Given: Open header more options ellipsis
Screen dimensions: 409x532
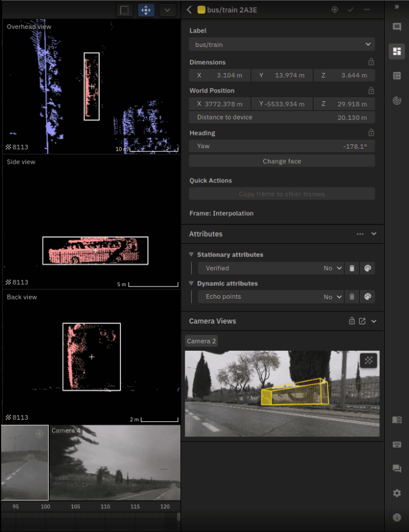Looking at the screenshot, I should (x=367, y=10).
